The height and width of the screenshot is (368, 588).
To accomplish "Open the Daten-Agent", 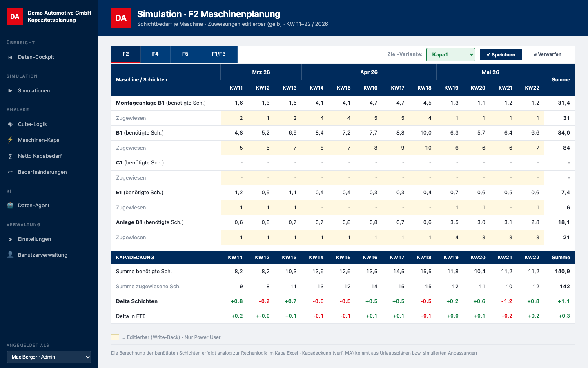I will (49, 205).
